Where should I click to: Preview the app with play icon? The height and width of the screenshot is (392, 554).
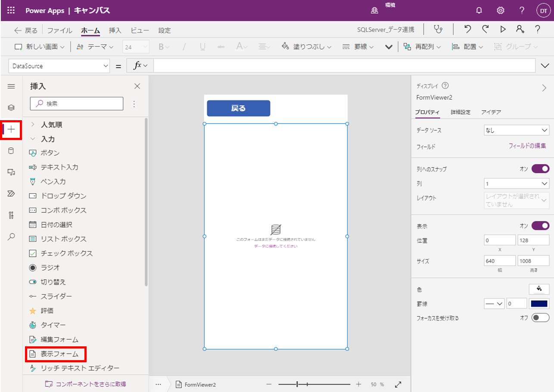click(x=503, y=29)
